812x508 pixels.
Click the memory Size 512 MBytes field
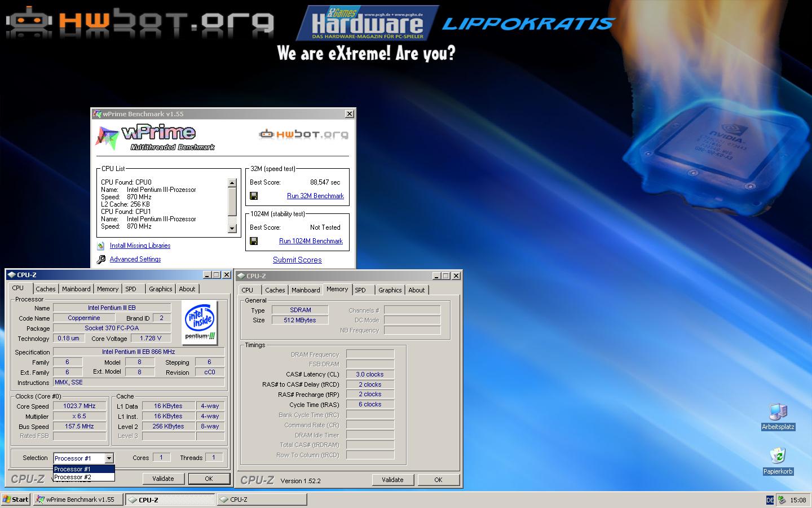point(300,320)
